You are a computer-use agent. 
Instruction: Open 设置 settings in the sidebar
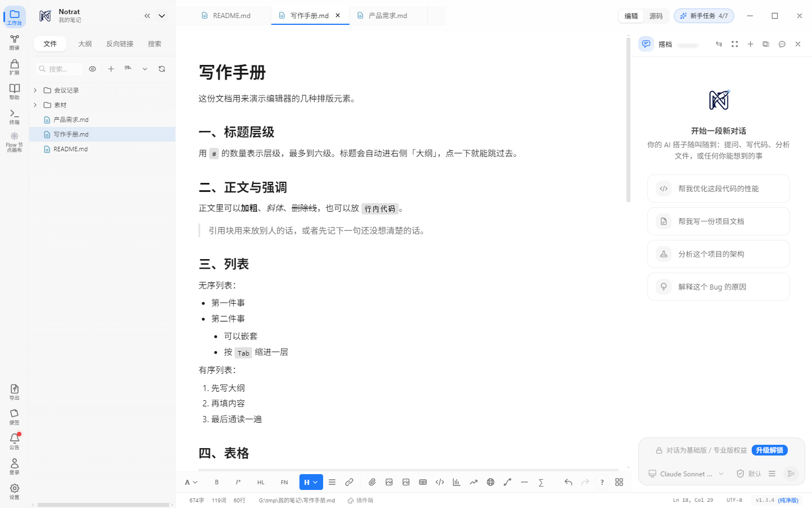click(x=15, y=491)
